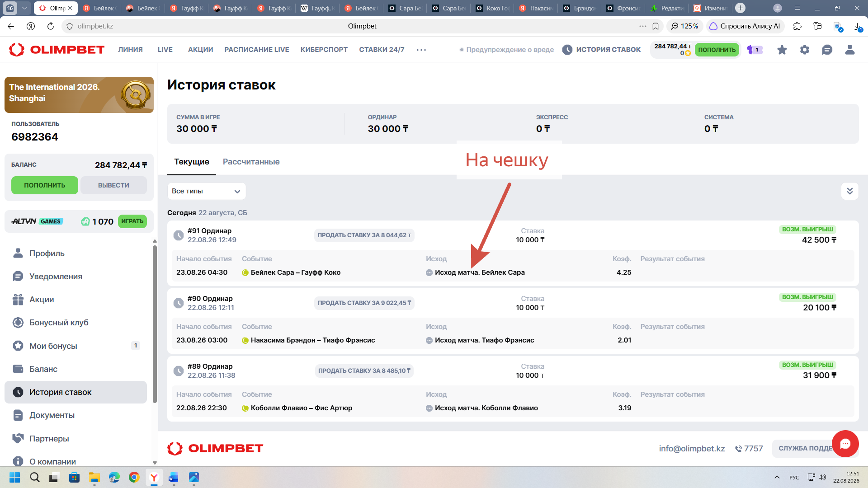Screen dimensions: 868x488
Task: Switch to the Рассчитанные tab
Action: point(251,162)
